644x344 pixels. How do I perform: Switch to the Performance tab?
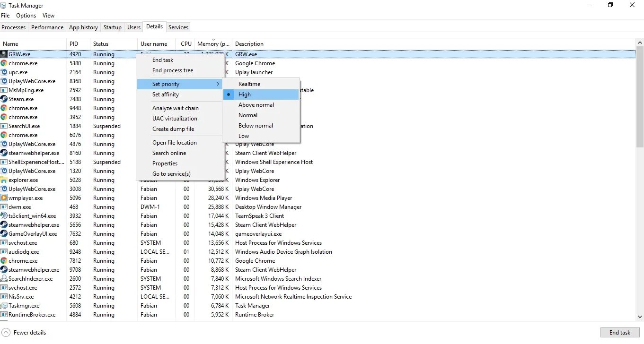pos(47,27)
